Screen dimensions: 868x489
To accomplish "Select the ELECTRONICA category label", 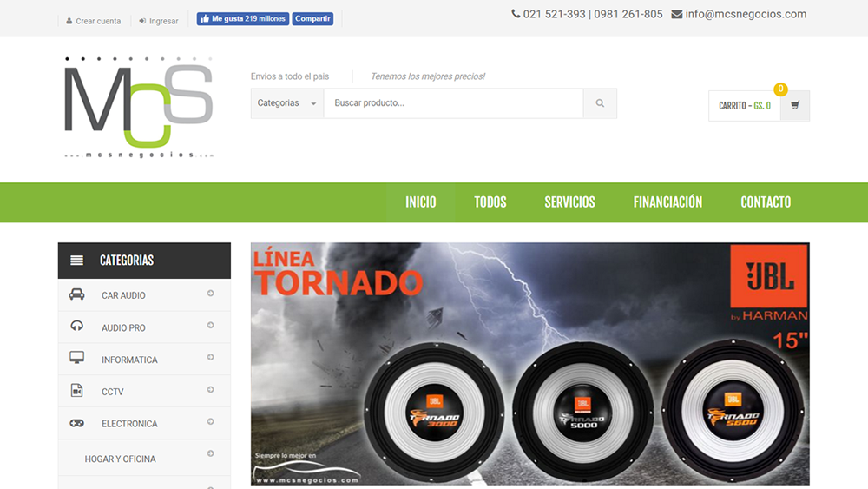I will point(129,424).
